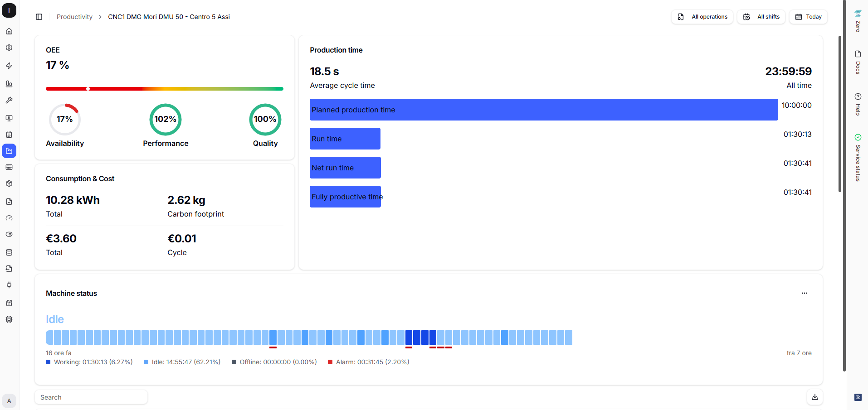This screenshot has width=868, height=410.
Task: Open the 3D box package sidebar icon
Action: click(x=9, y=183)
